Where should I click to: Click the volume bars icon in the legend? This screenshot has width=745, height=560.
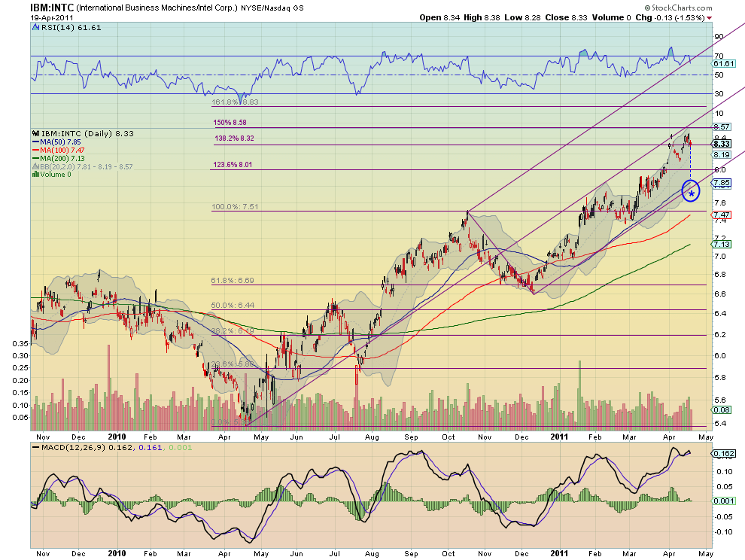tap(35, 175)
